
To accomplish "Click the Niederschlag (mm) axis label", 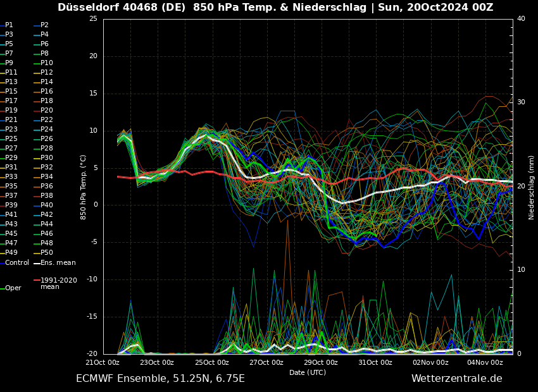I will (532, 187).
